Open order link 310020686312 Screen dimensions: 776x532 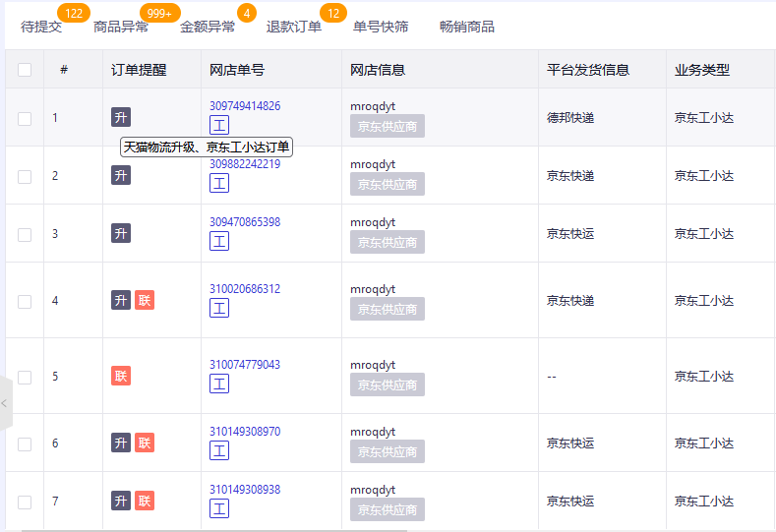(245, 288)
